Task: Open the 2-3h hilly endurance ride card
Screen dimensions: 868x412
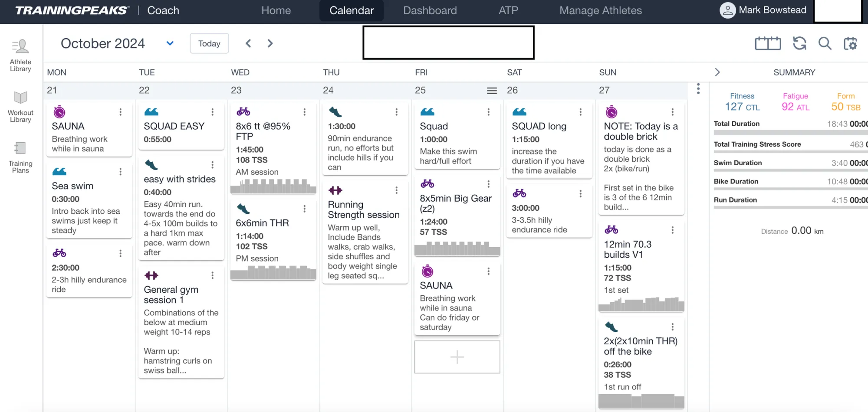Action: 89,271
